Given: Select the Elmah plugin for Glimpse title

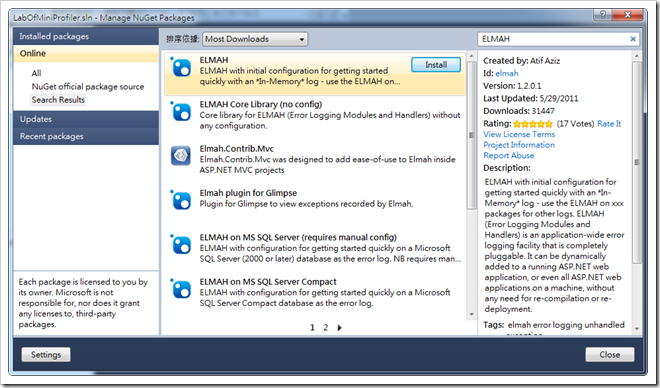Looking at the screenshot, I should click(x=248, y=193).
